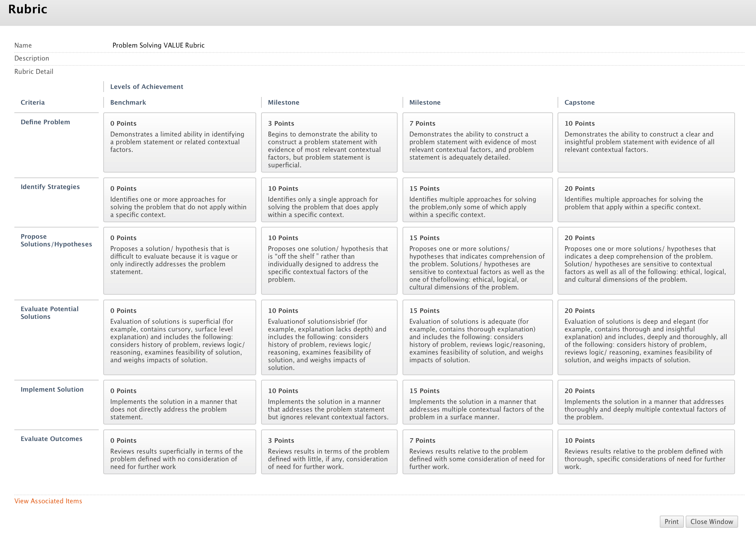Select Define Problem Benchmark 0 Points cell
This screenshot has width=756, height=539.
(180, 142)
